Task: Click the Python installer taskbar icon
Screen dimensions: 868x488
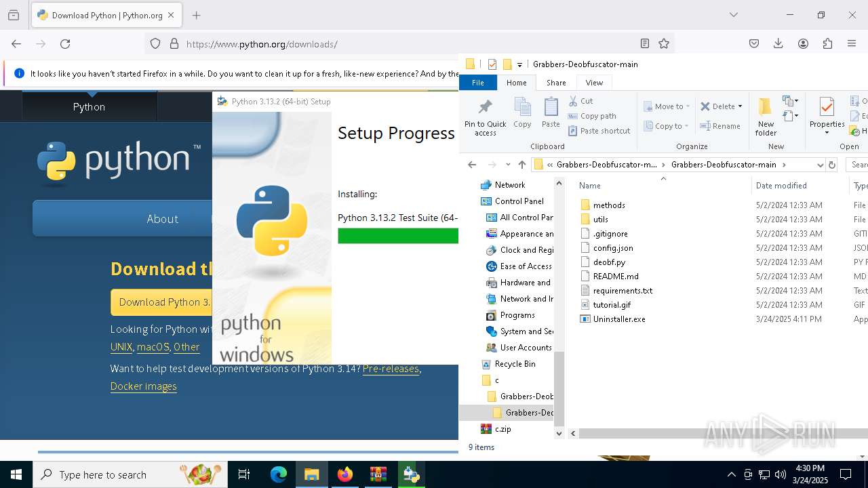Action: [412, 474]
